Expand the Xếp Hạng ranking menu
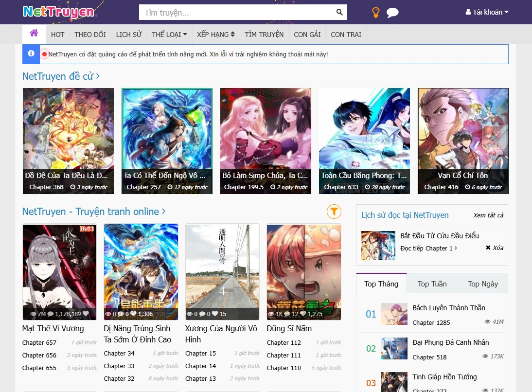Viewport: 532px width, 392px height. pyautogui.click(x=215, y=35)
